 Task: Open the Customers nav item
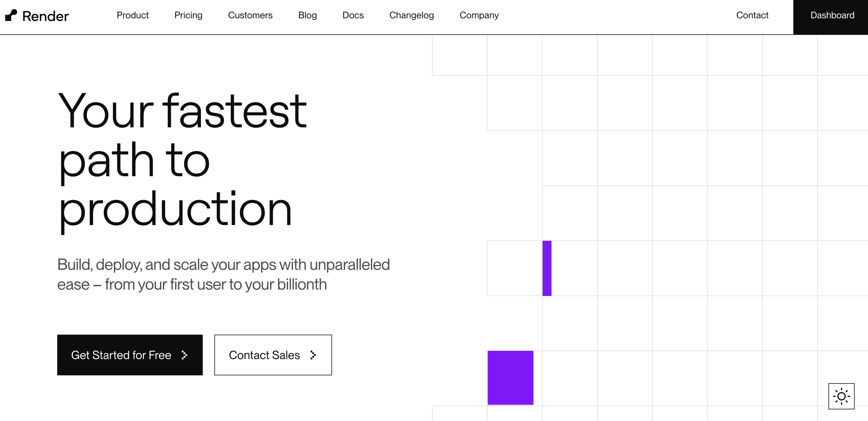click(250, 15)
